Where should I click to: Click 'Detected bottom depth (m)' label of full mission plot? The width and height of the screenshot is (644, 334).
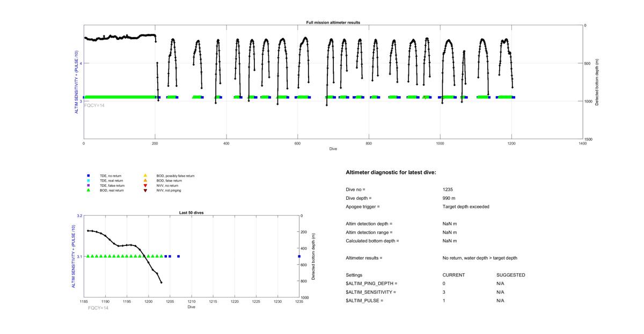click(x=597, y=82)
